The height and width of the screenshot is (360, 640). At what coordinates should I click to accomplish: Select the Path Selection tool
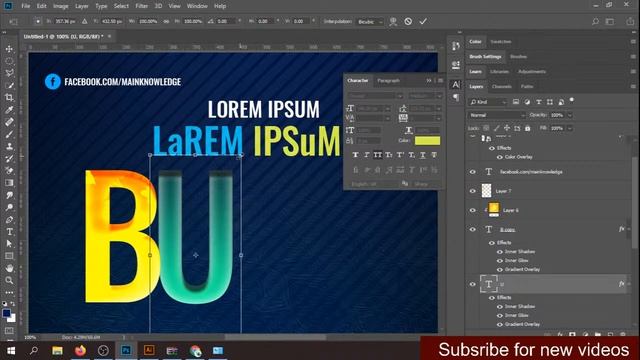(9, 244)
